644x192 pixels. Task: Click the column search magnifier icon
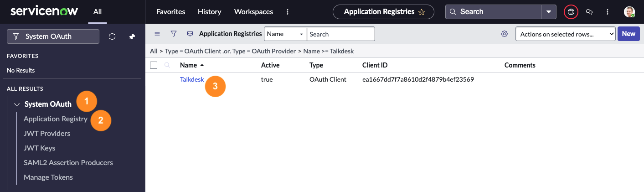[167, 65]
